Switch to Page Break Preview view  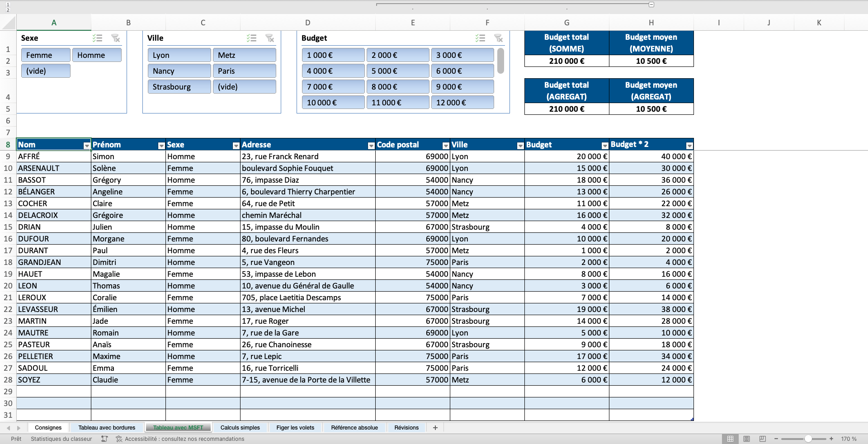[763, 439]
